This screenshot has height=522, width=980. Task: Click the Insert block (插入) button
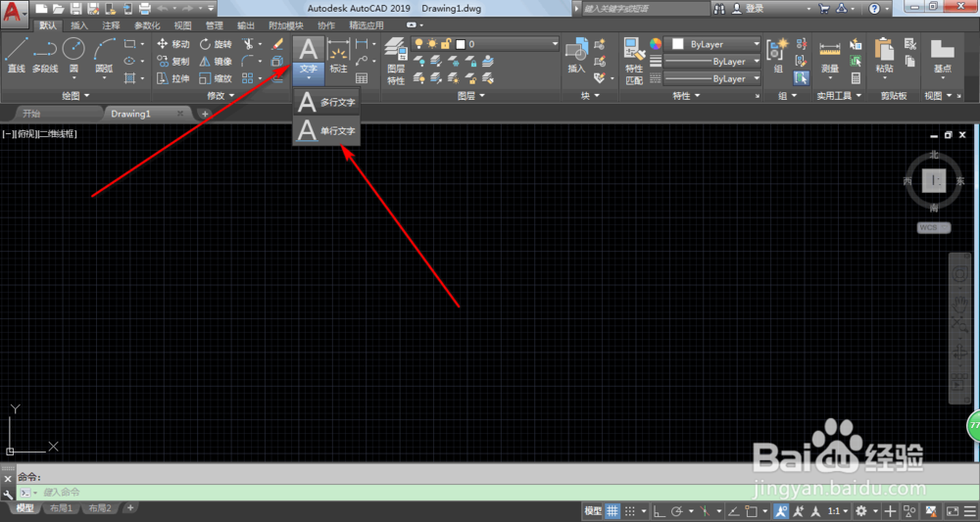point(576,56)
